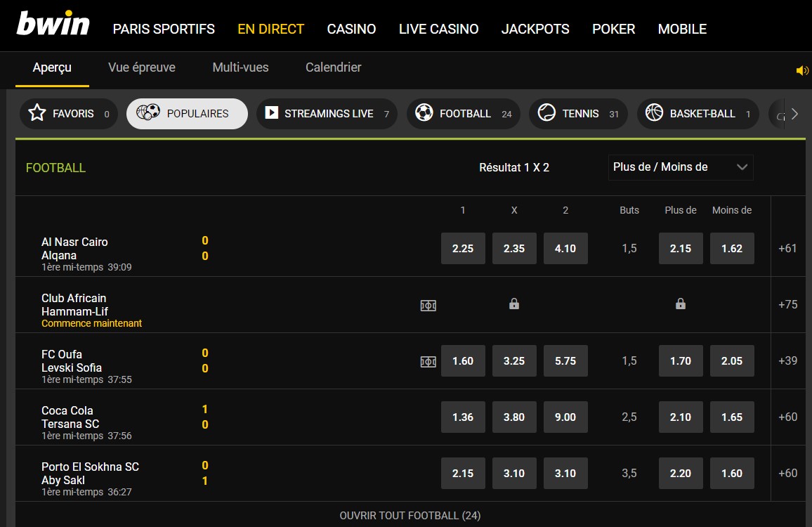Show +75 more bets for Club Africain
Viewport: 812px width, 527px height.
click(787, 304)
